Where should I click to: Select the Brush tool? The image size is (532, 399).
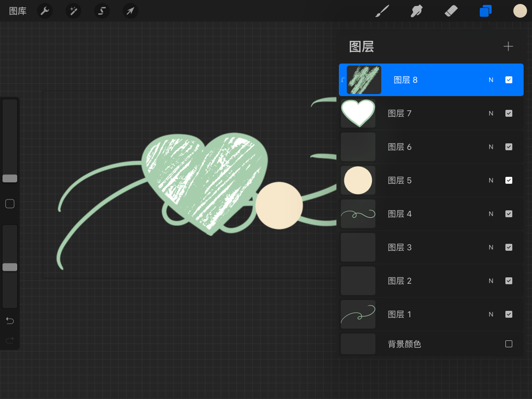click(382, 11)
